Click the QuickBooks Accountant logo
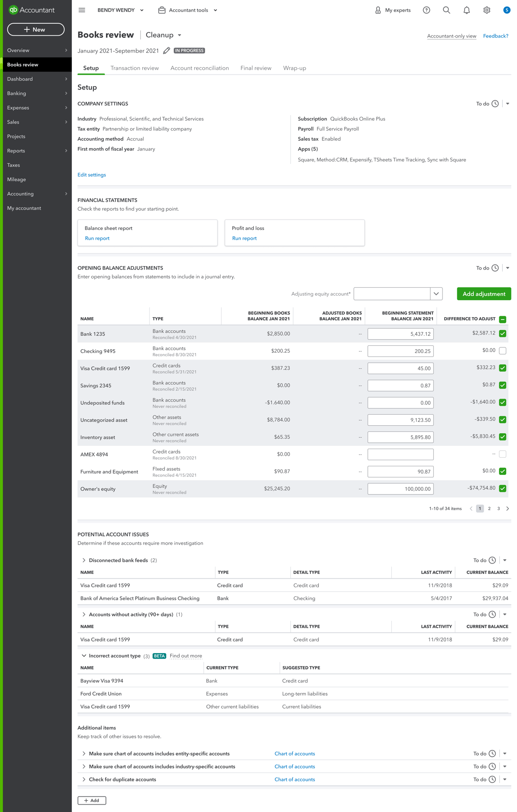Viewport: 517px width, 812px height. 32,10
